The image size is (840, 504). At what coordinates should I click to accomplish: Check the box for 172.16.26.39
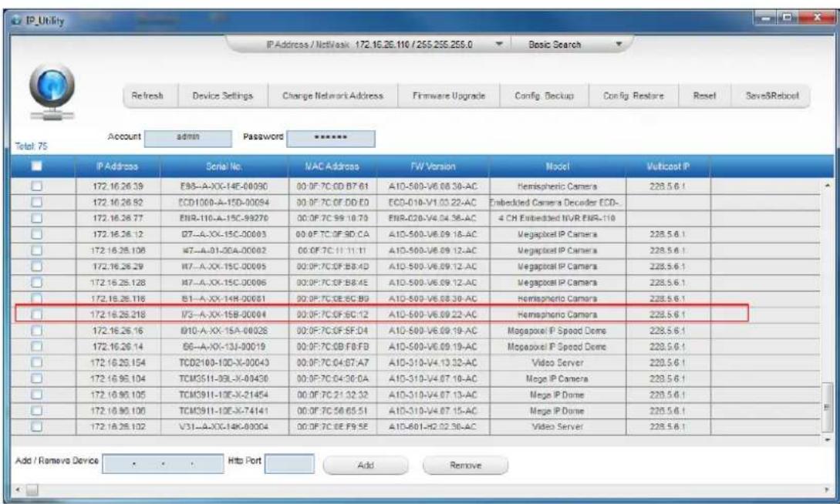point(36,186)
